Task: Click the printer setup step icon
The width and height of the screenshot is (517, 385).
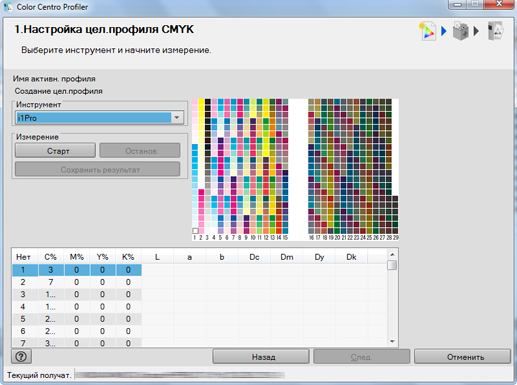Action: [461, 31]
